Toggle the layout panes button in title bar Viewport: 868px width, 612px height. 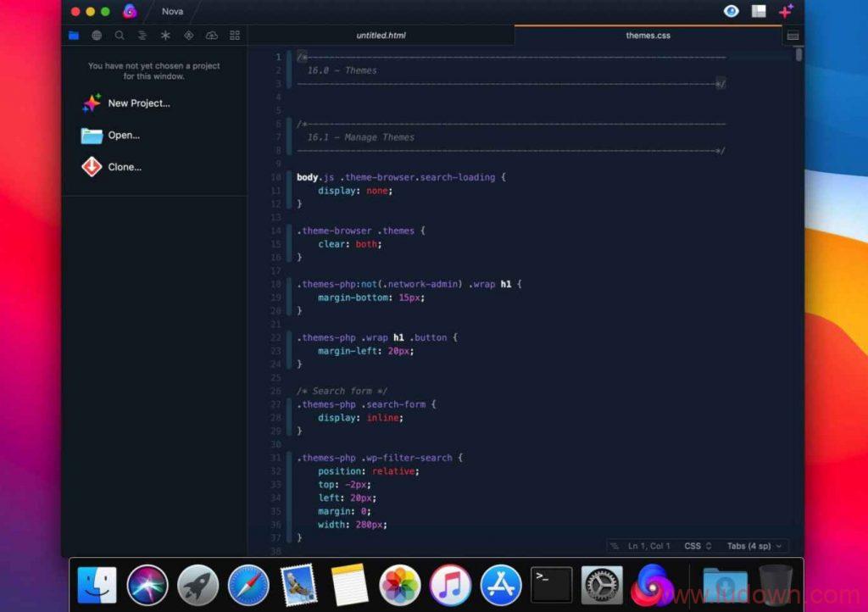759,11
